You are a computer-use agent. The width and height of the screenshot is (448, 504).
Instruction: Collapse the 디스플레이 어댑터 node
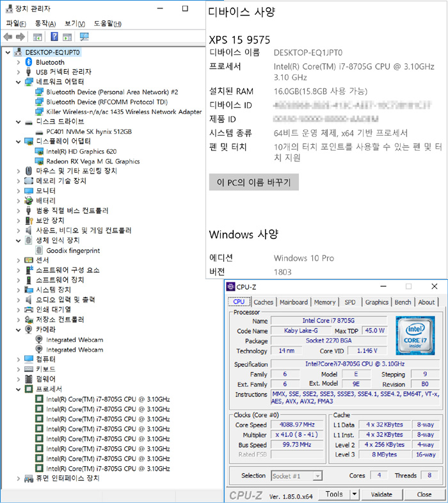point(19,142)
